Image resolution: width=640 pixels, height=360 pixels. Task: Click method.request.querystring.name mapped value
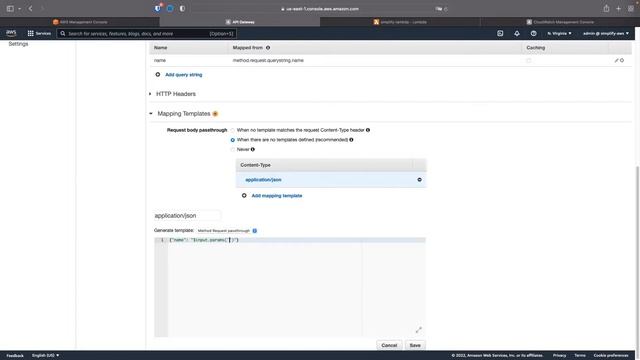click(268, 60)
